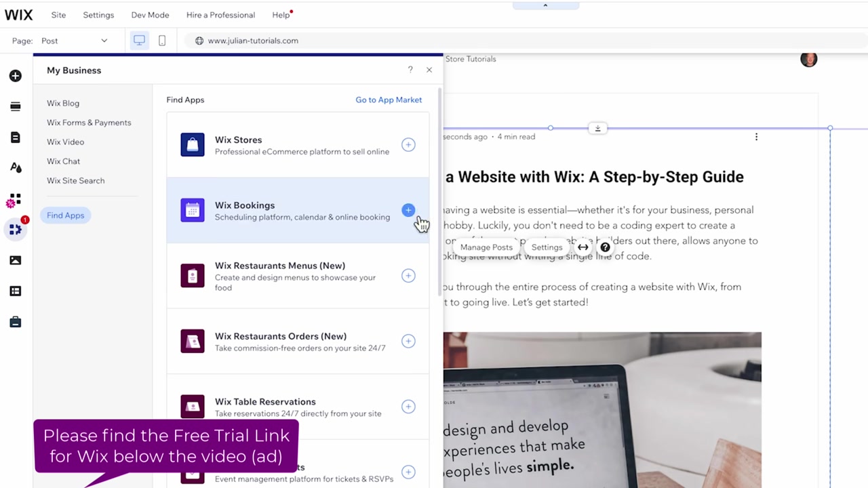
Task: Click the Wix Table Reservations title
Action: pyautogui.click(x=265, y=402)
